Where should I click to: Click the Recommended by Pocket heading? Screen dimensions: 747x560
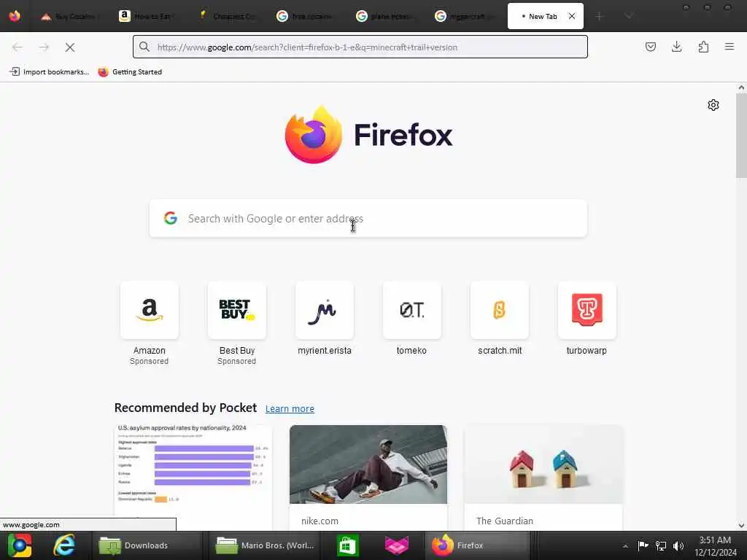pos(185,408)
